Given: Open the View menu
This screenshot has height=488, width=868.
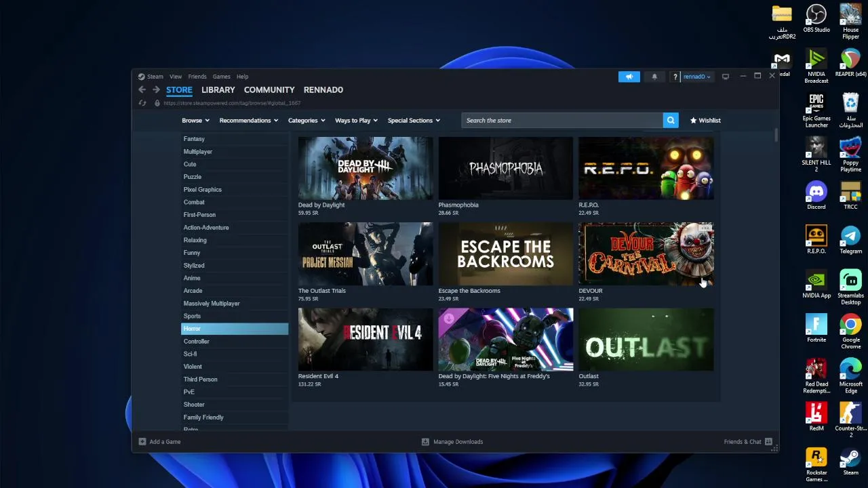Looking at the screenshot, I should [x=176, y=77].
